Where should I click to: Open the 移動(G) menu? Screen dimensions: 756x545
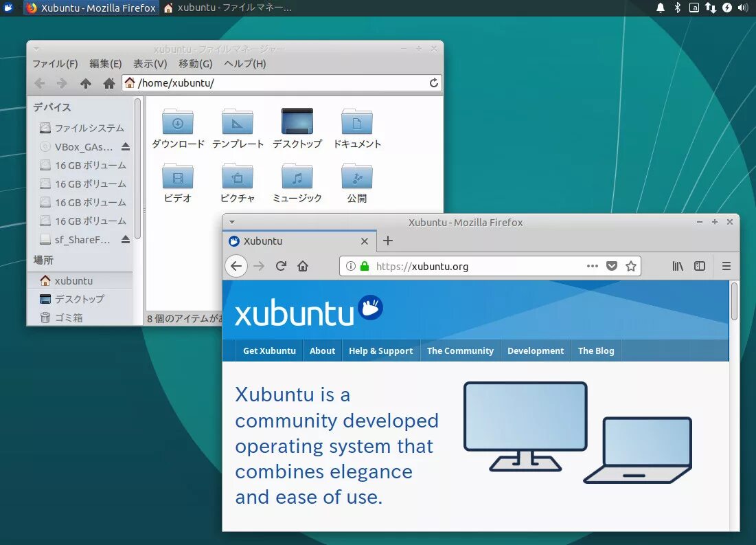pos(195,64)
